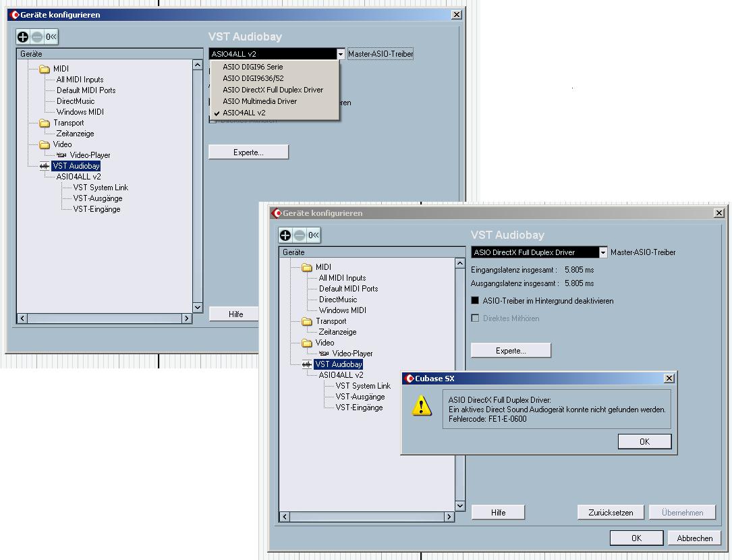Choose ASIO DirectX Full Duplex Driver in list
The height and width of the screenshot is (560, 732).
(x=275, y=90)
